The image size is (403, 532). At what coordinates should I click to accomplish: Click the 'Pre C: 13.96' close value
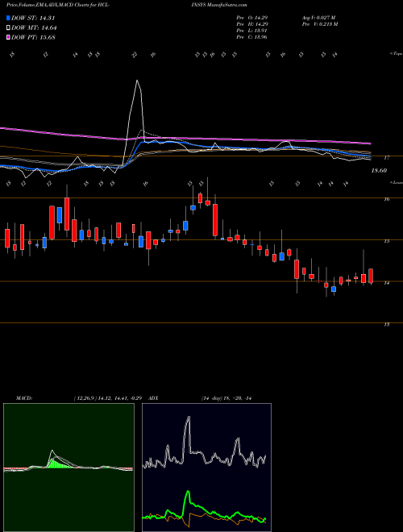pos(252,37)
